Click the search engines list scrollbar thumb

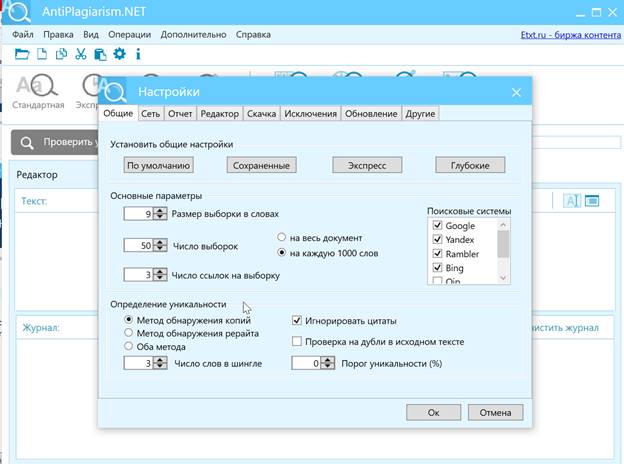503,244
